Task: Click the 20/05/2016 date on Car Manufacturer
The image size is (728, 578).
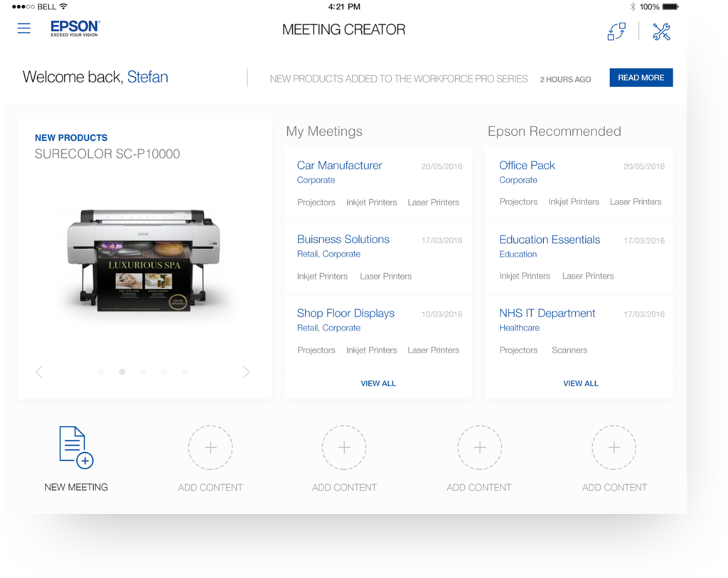Action: (x=441, y=166)
